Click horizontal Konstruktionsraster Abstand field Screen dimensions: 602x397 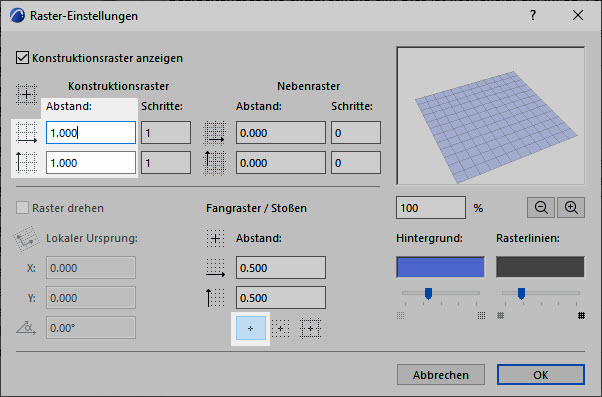pyautogui.click(x=91, y=133)
